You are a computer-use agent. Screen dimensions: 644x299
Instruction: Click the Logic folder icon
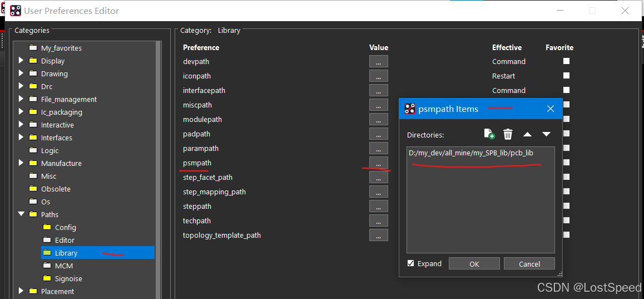(33, 150)
